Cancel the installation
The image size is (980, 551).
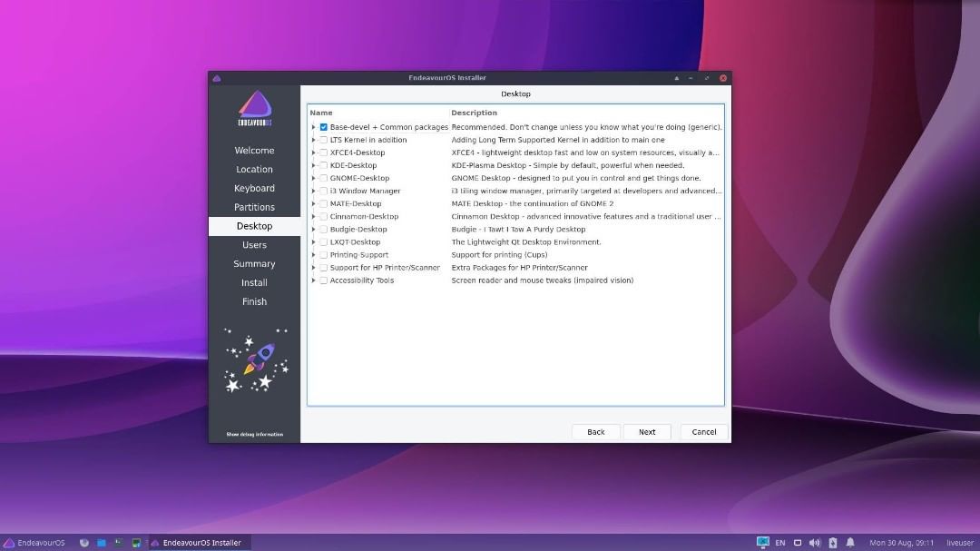(x=704, y=432)
